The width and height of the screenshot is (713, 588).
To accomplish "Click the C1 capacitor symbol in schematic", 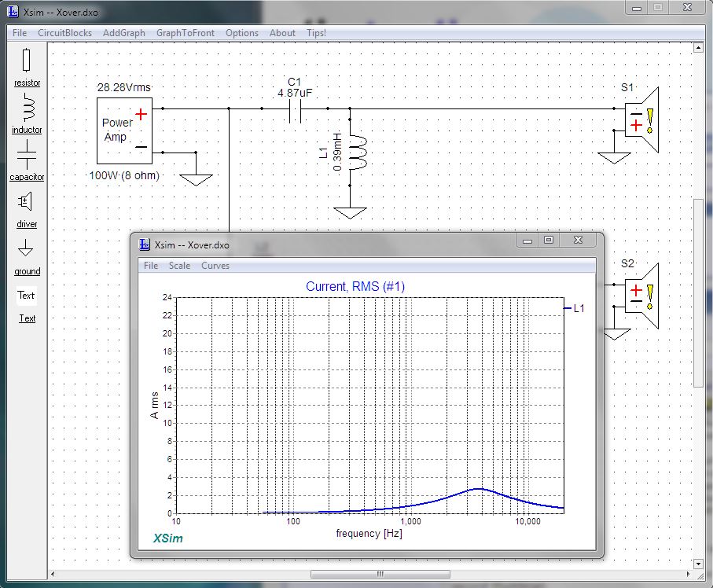I will tap(295, 112).
